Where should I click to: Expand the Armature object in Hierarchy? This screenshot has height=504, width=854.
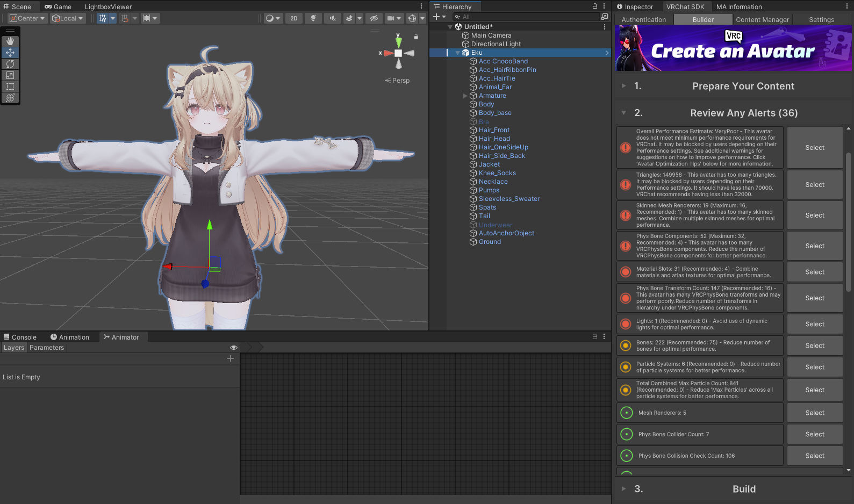coord(465,96)
